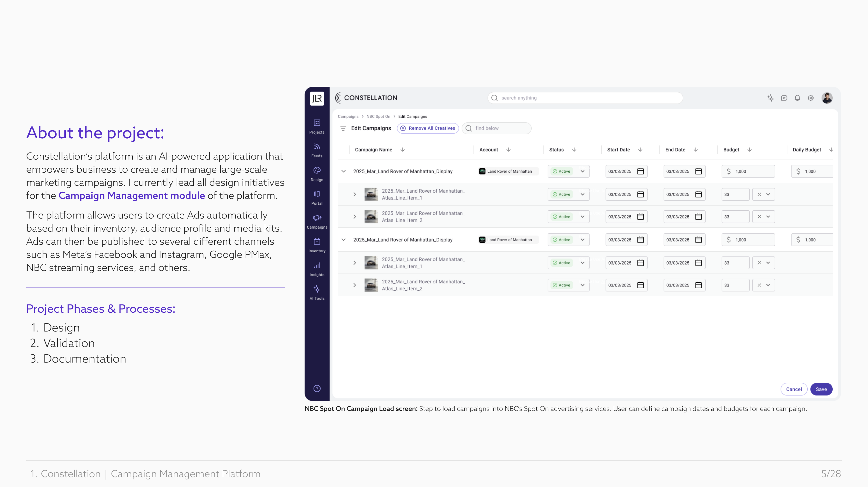868x487 pixels.
Task: Open the Insights chart icon
Action: tap(317, 265)
